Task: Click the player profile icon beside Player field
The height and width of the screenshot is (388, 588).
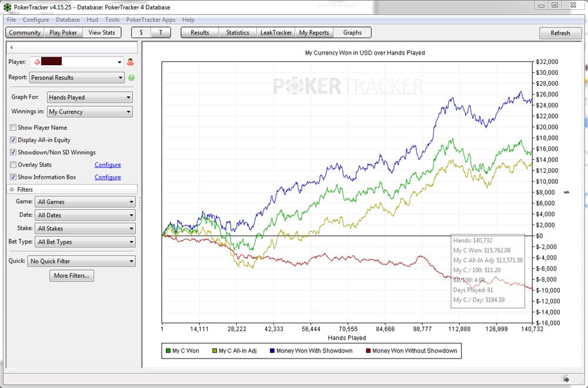Action: coord(130,62)
